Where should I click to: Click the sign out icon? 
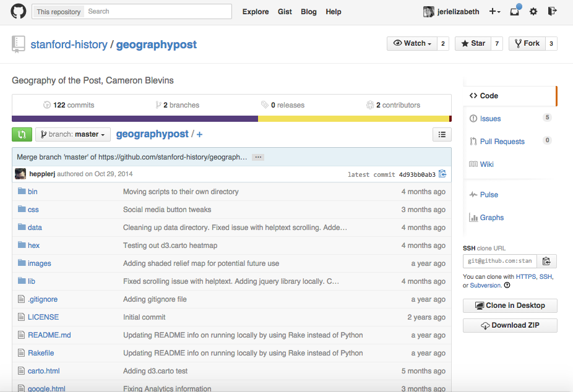pos(552,11)
